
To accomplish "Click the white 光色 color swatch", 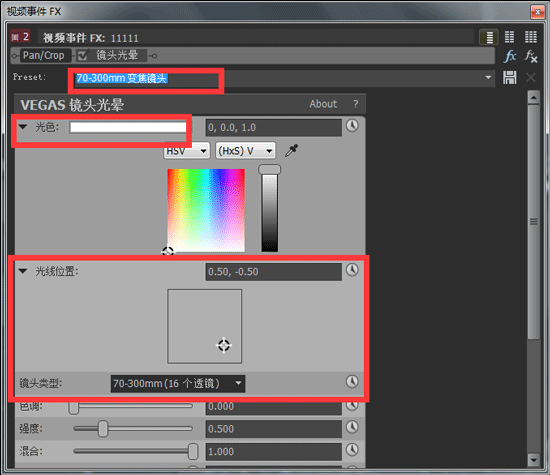I will [128, 127].
